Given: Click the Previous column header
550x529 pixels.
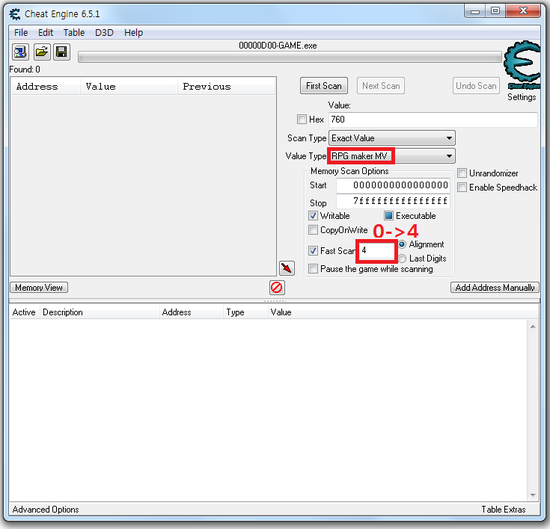Looking at the screenshot, I should (227, 87).
